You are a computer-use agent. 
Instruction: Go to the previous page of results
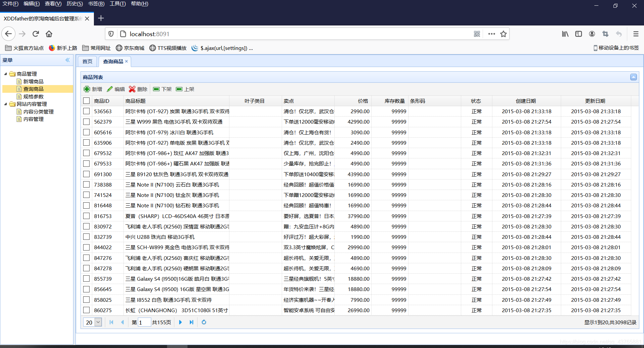pos(122,322)
